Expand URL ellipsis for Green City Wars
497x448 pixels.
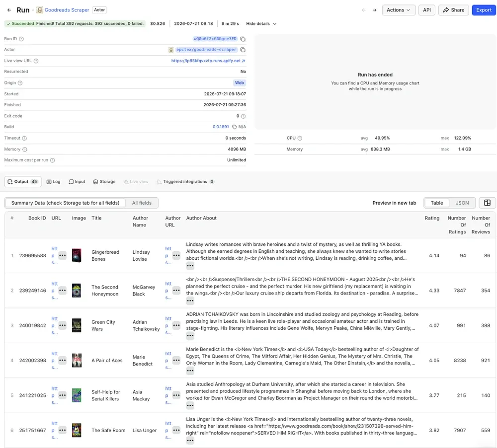coord(63,325)
